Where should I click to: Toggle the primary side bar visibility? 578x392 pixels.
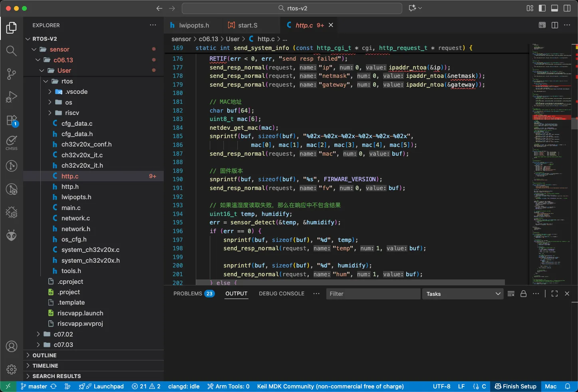click(x=542, y=8)
